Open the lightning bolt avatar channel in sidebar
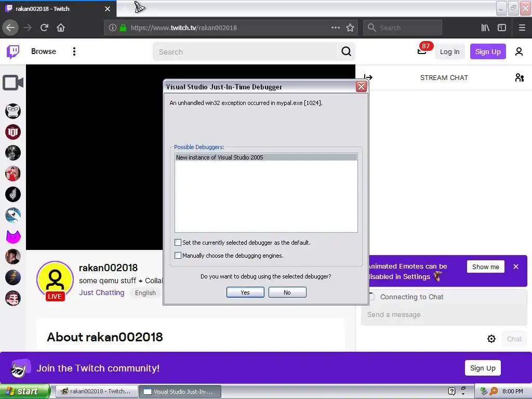Viewport: 532px width, 399px height. [13, 277]
